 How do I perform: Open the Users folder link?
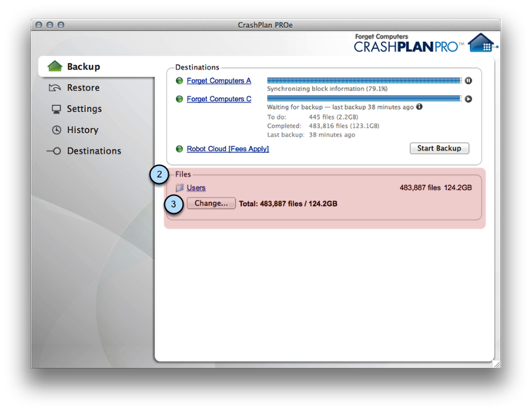point(196,187)
